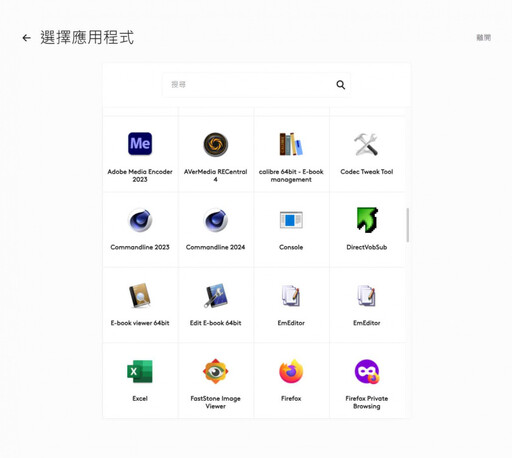
Task: Pick the DirectVobSub green arrow icon
Action: pos(367,220)
